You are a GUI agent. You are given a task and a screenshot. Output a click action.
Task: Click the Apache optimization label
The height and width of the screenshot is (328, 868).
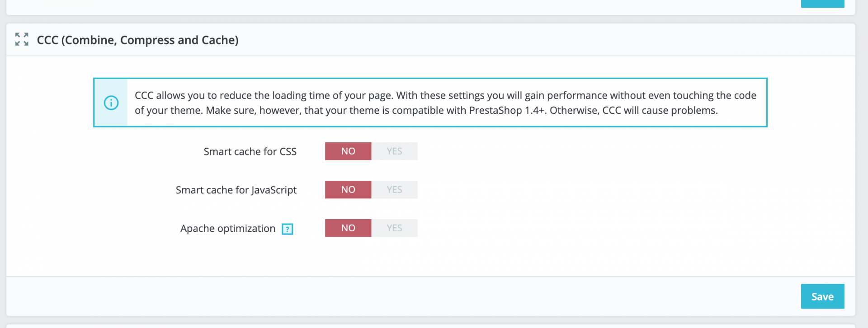tap(228, 229)
